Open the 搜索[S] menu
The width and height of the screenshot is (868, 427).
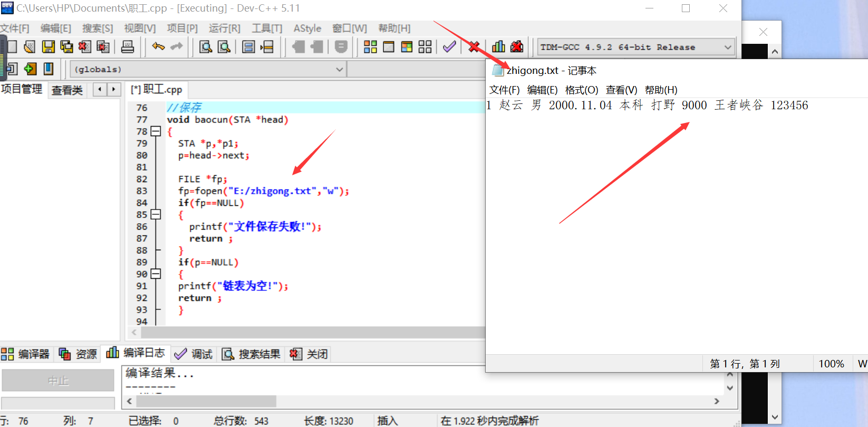[98, 29]
